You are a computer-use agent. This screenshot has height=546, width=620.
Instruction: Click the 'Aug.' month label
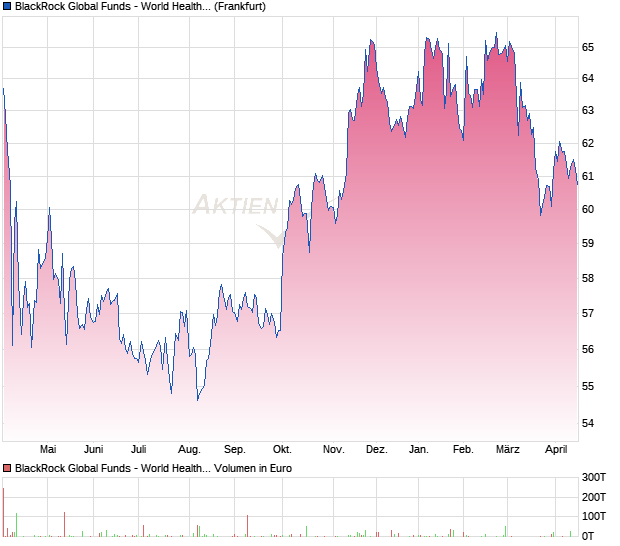coord(189,450)
